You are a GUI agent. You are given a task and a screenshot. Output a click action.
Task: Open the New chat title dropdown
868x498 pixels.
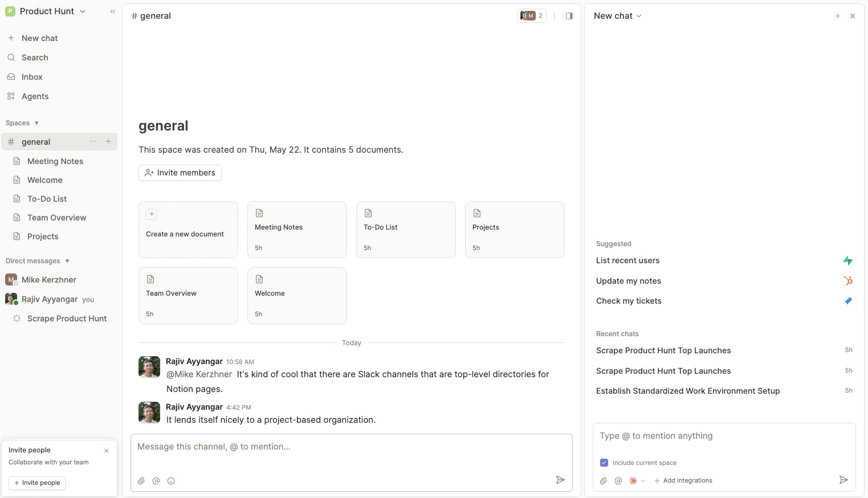pos(618,16)
